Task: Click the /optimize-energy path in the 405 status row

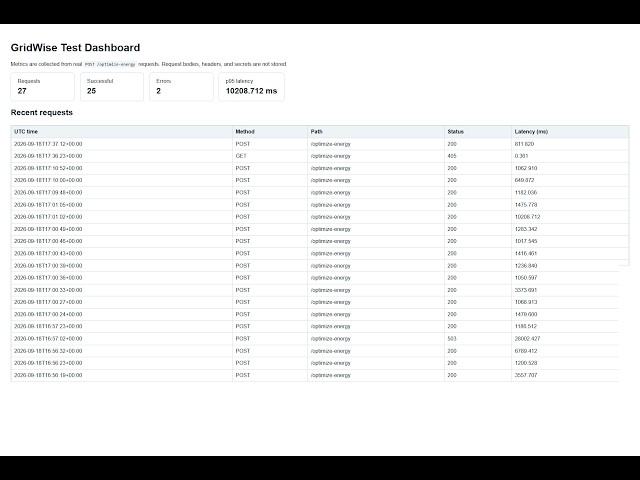Action: (x=331, y=156)
